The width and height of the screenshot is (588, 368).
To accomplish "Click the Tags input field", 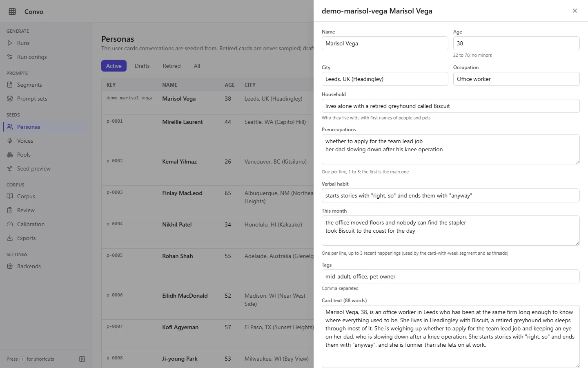I will 450,276.
